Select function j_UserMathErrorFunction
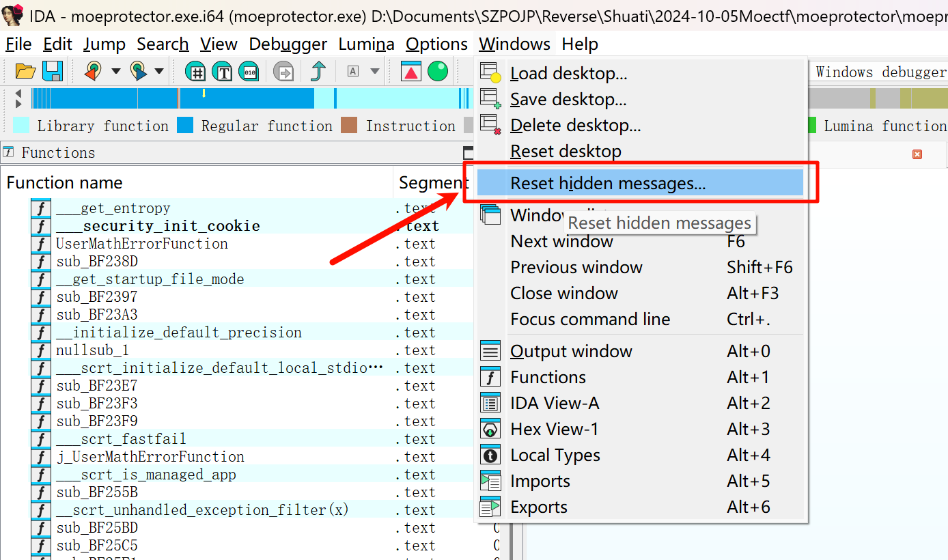The image size is (948, 560). pos(150,457)
